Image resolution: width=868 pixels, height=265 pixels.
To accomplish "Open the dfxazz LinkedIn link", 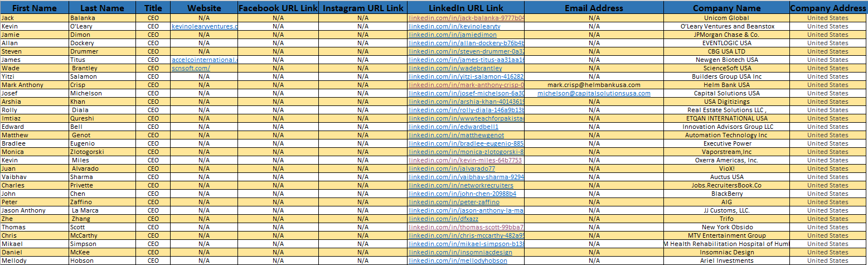I will click(444, 219).
